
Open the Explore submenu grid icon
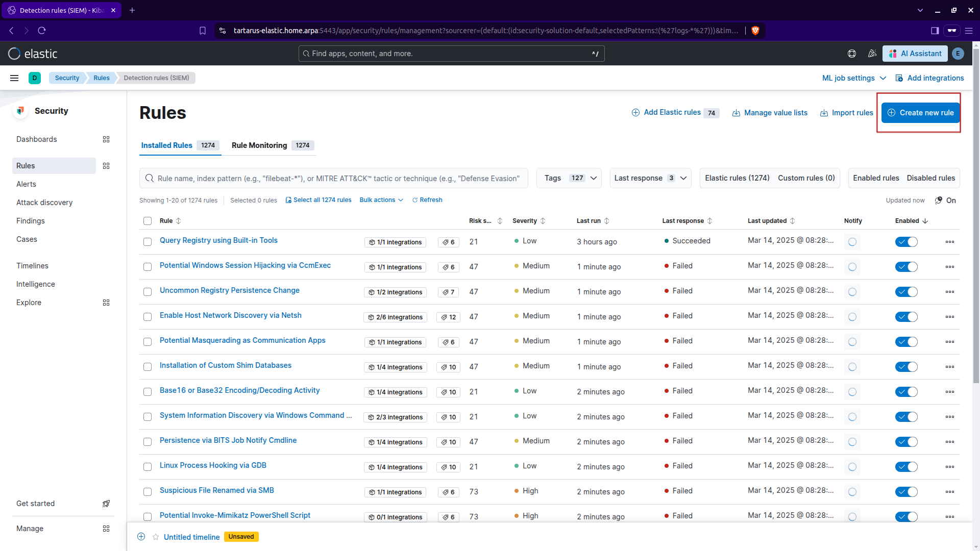coord(106,303)
